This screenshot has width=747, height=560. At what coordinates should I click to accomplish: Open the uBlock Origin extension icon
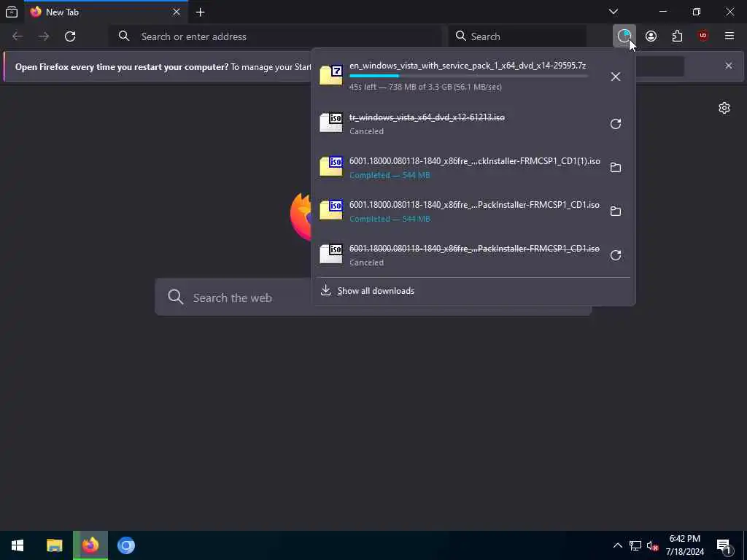click(703, 36)
